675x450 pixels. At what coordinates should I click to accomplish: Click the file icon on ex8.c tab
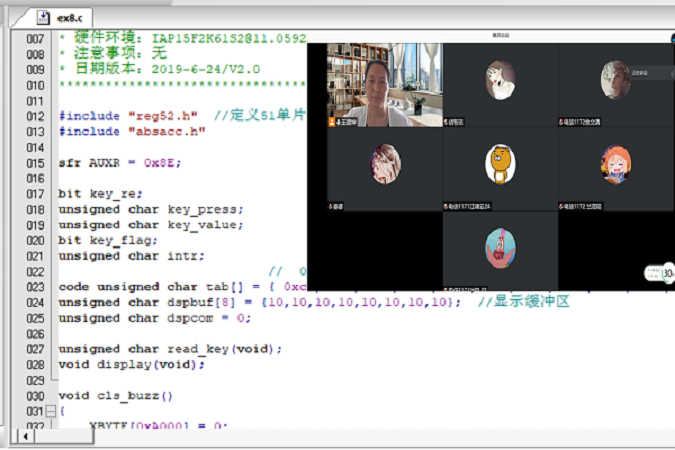44,18
